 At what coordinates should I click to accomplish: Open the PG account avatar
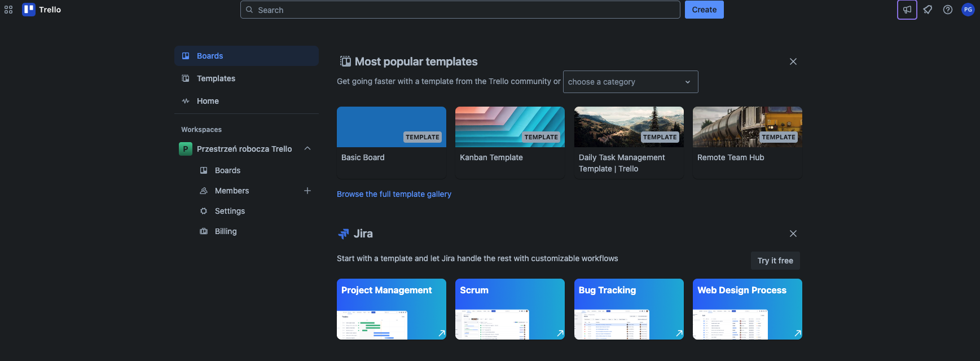click(968, 10)
